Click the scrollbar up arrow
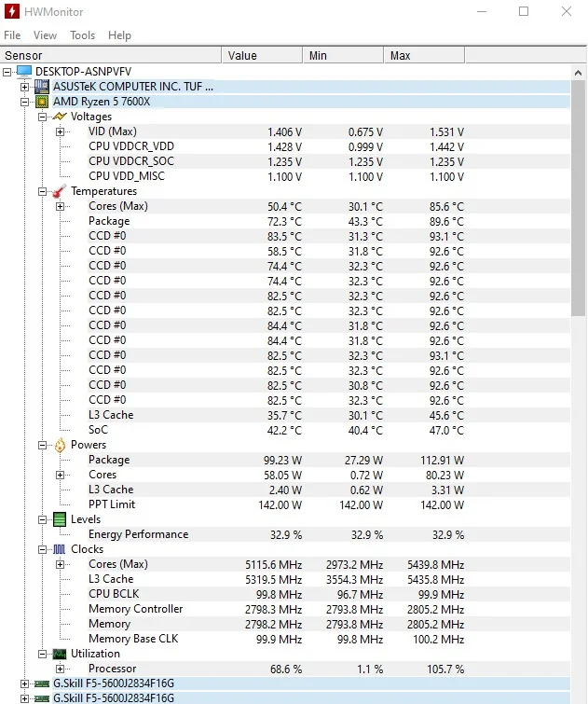 click(578, 73)
